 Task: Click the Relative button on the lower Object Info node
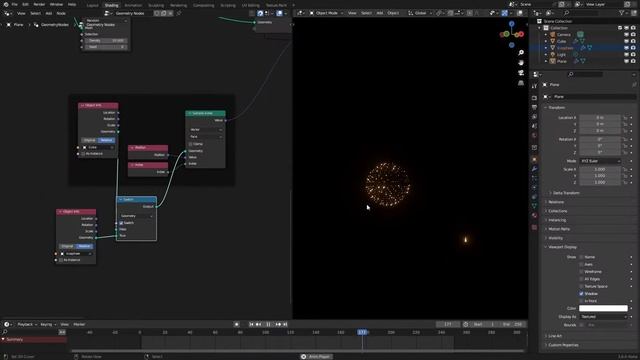(84, 246)
